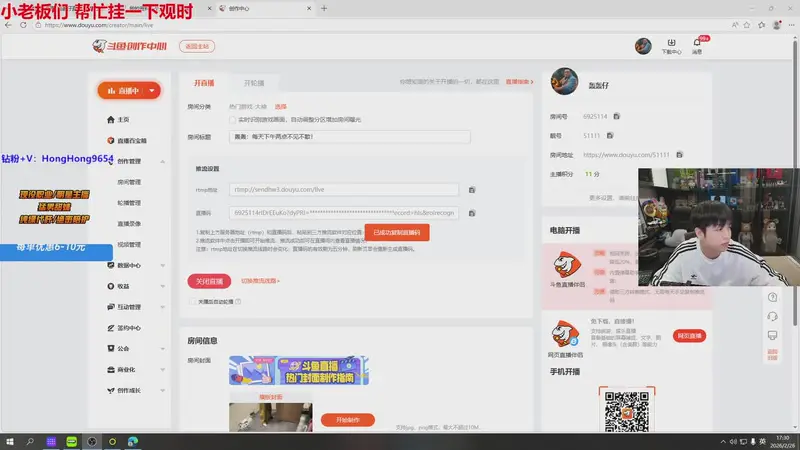Copy the 房间地址 URL with copy icon
This screenshot has width=800, height=450.
[x=679, y=155]
